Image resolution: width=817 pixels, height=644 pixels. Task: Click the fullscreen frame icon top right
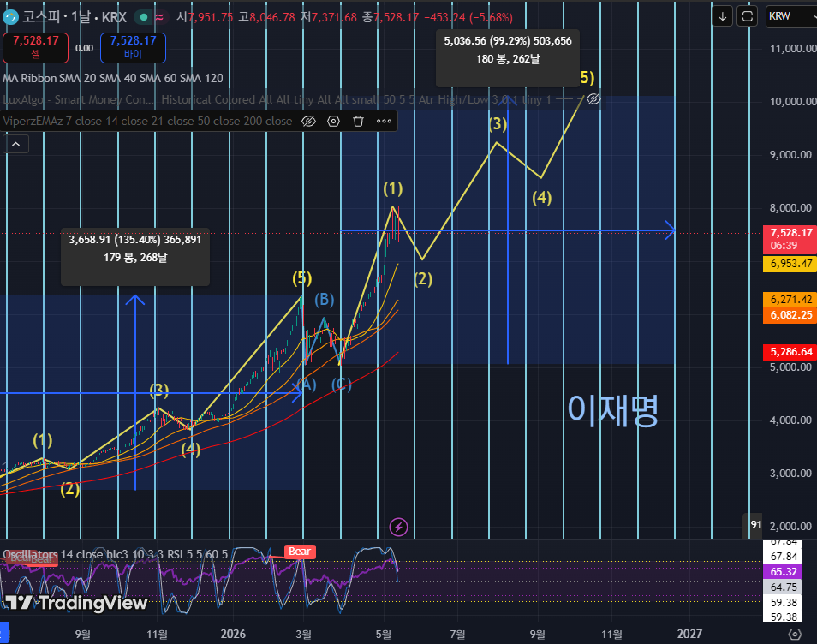(x=747, y=16)
